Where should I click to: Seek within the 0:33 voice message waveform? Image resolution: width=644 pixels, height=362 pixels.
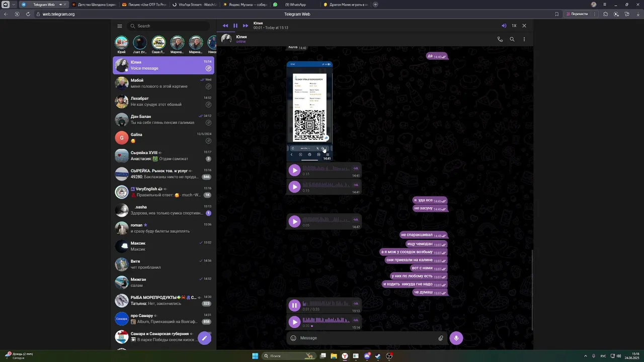[326, 304]
